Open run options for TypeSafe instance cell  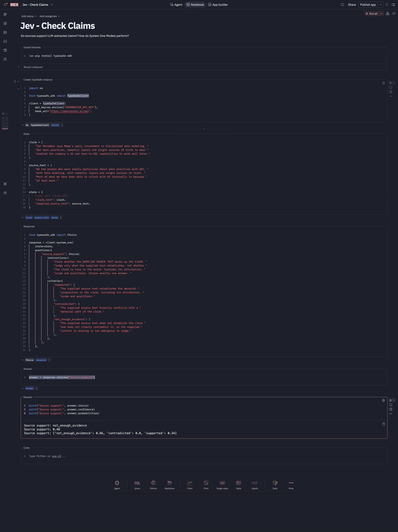pos(394,83)
